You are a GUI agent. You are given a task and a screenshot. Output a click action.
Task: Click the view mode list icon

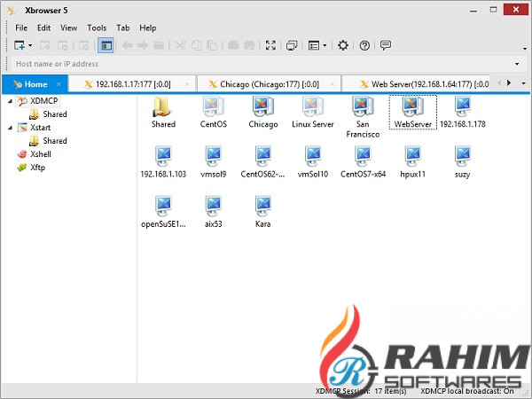314,45
